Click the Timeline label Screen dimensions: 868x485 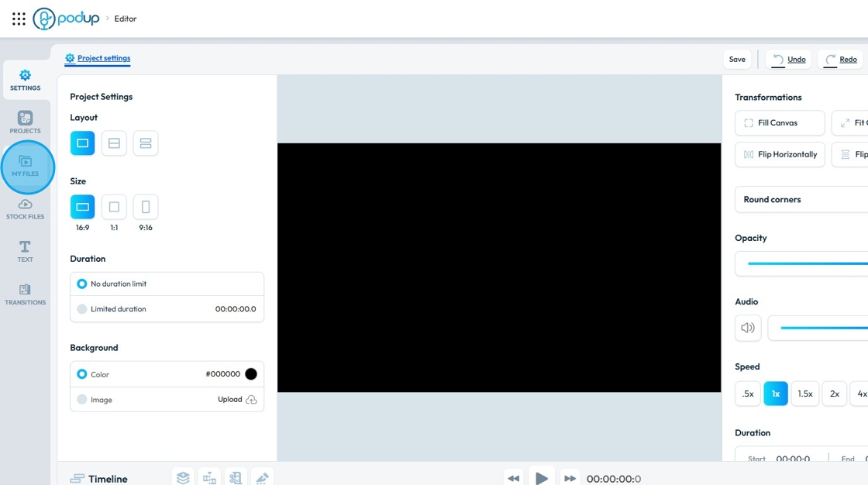pos(108,479)
